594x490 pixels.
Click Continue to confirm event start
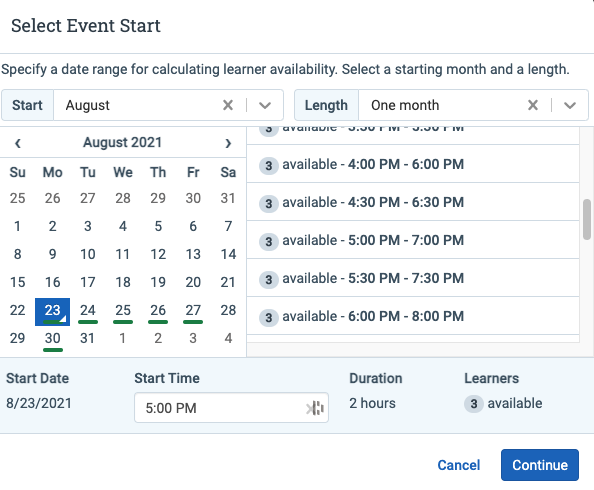539,465
